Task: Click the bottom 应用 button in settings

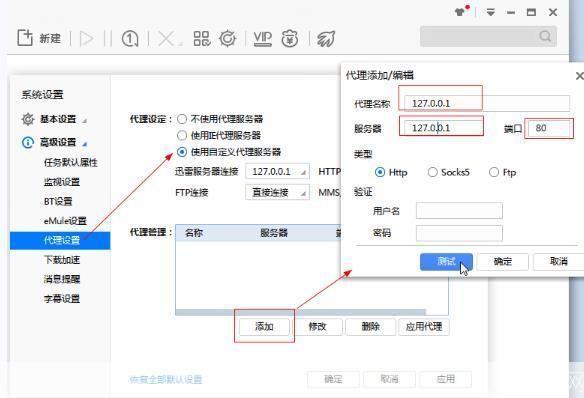Action: click(445, 379)
